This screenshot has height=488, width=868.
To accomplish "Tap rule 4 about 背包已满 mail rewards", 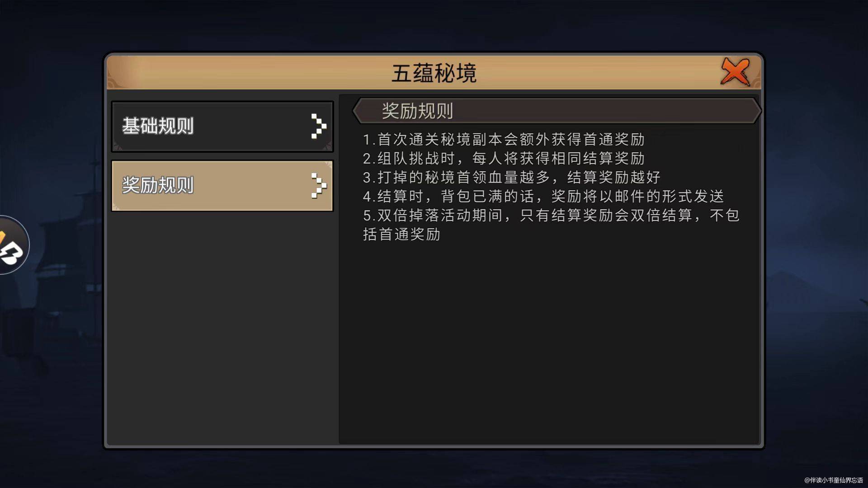I will [543, 197].
